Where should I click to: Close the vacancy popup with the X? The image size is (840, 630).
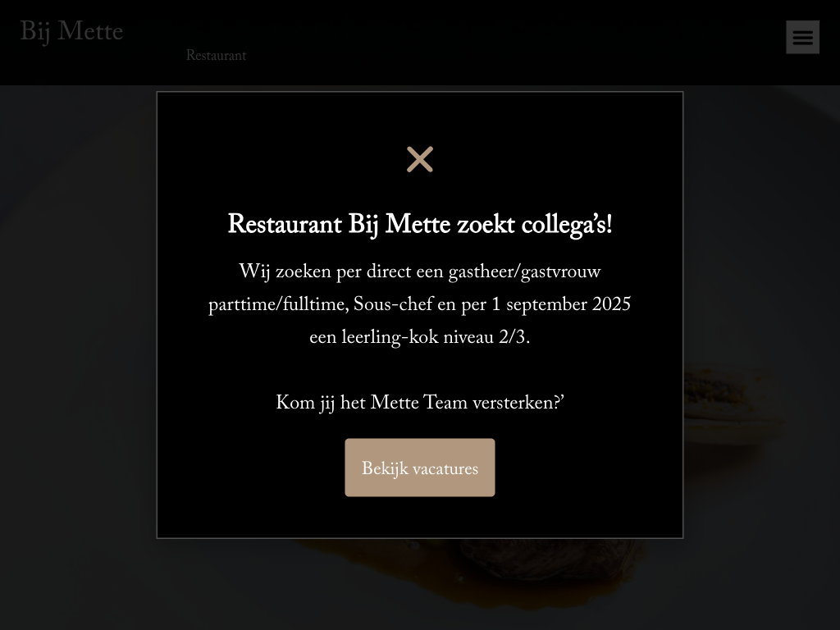(420, 159)
